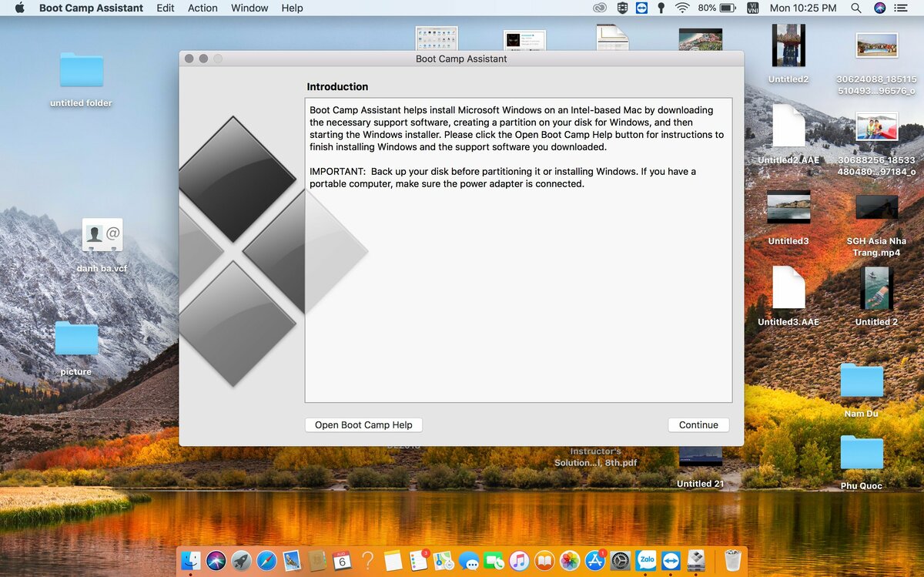Click the question mark Dock icon
The image size is (924, 577).
367,560
